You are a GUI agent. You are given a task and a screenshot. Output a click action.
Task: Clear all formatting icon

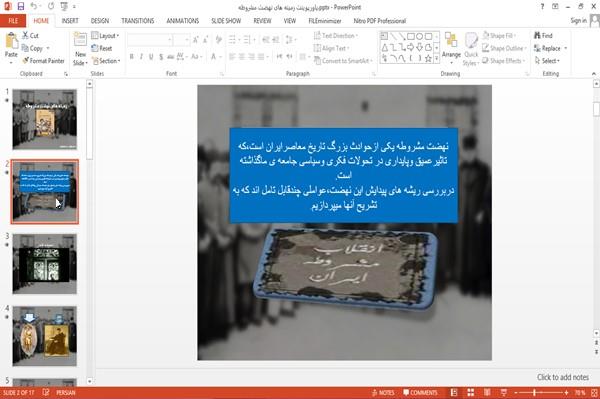(218, 39)
